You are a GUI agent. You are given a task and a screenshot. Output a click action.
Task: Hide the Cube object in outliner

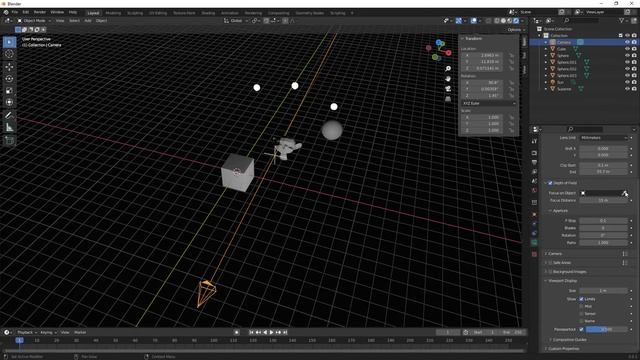click(627, 49)
